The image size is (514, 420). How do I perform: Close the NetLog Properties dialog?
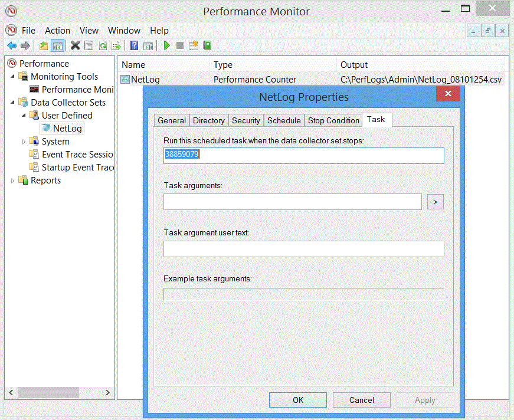(x=448, y=94)
